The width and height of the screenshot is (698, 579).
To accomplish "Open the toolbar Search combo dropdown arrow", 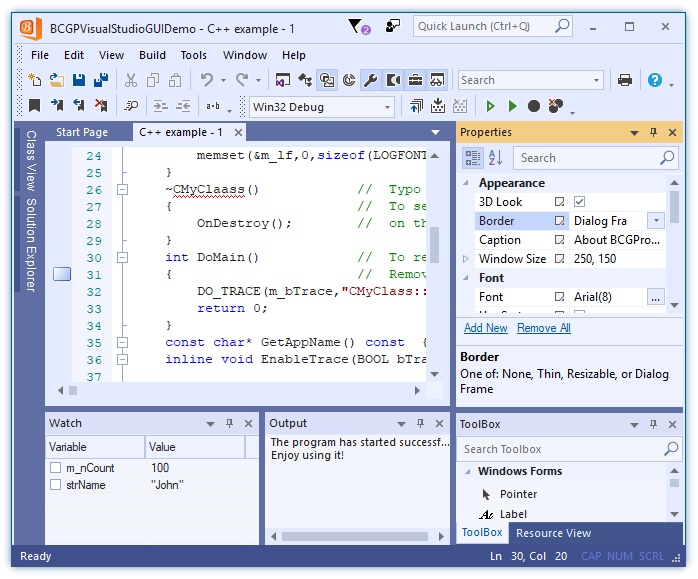I will tap(596, 81).
